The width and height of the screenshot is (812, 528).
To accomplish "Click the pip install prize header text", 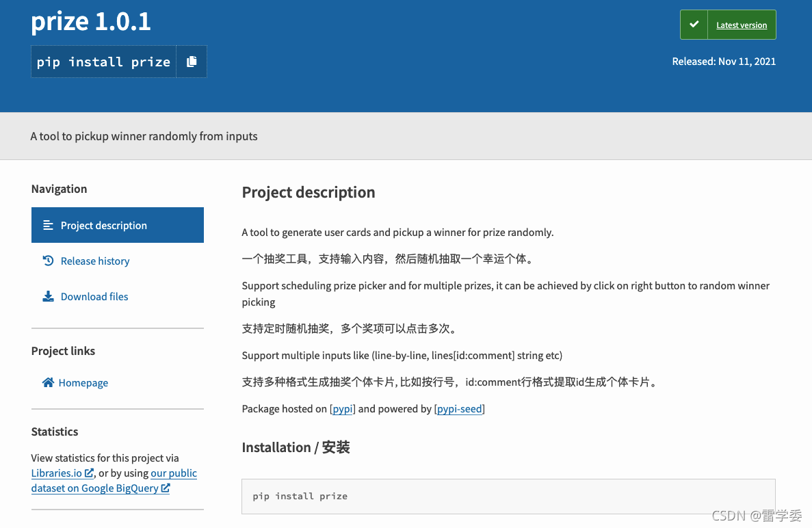I will pyautogui.click(x=103, y=62).
